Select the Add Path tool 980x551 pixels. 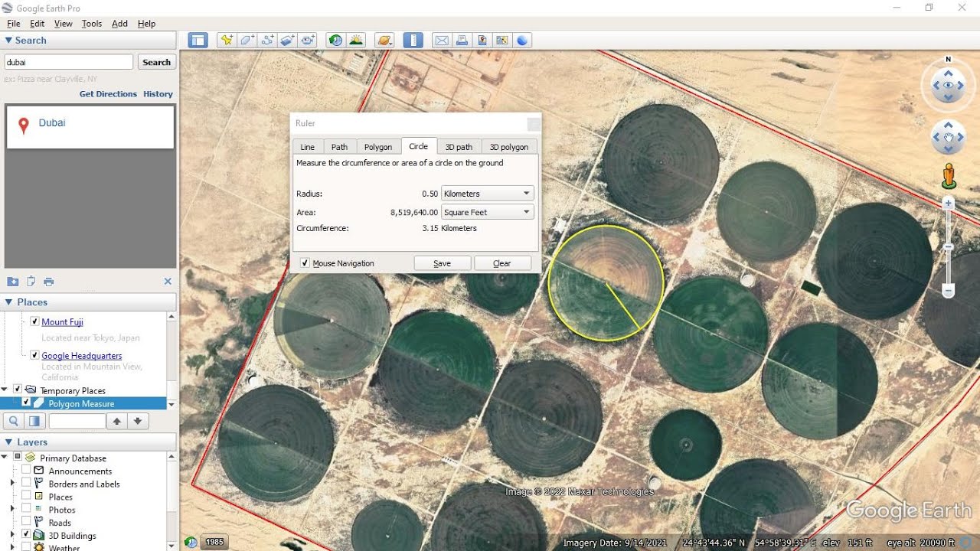267,41
